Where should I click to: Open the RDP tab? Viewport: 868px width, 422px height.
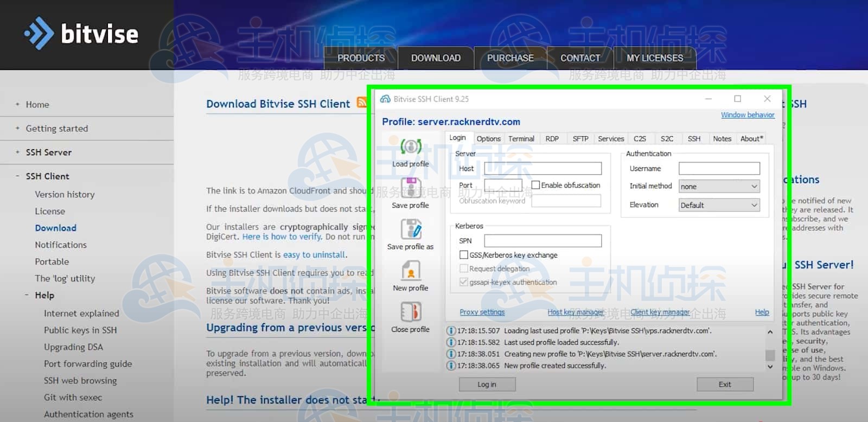tap(552, 139)
